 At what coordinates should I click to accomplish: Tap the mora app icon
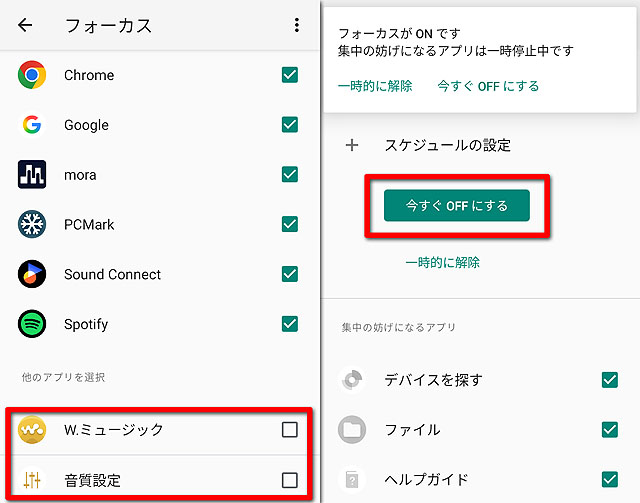32,175
